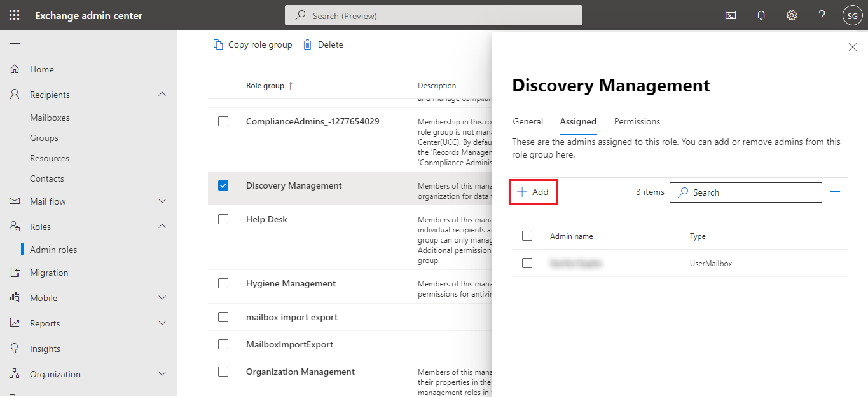Go to Migration in sidebar

[49, 273]
